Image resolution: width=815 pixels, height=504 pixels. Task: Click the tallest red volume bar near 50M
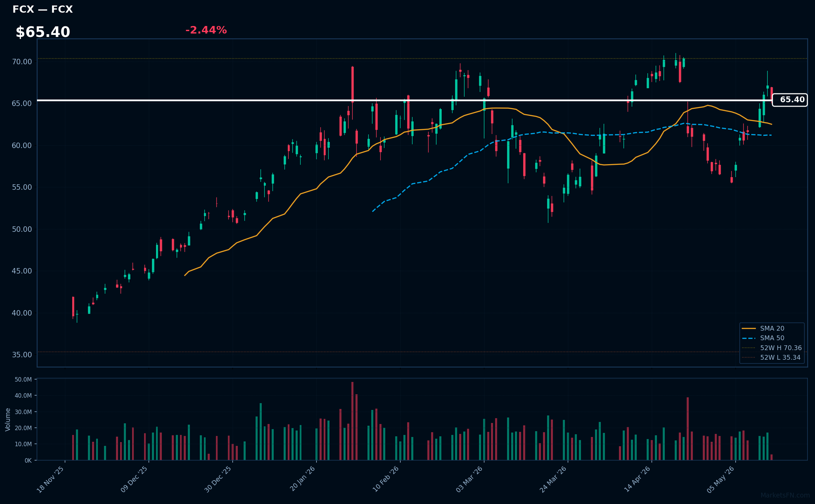(x=352, y=421)
